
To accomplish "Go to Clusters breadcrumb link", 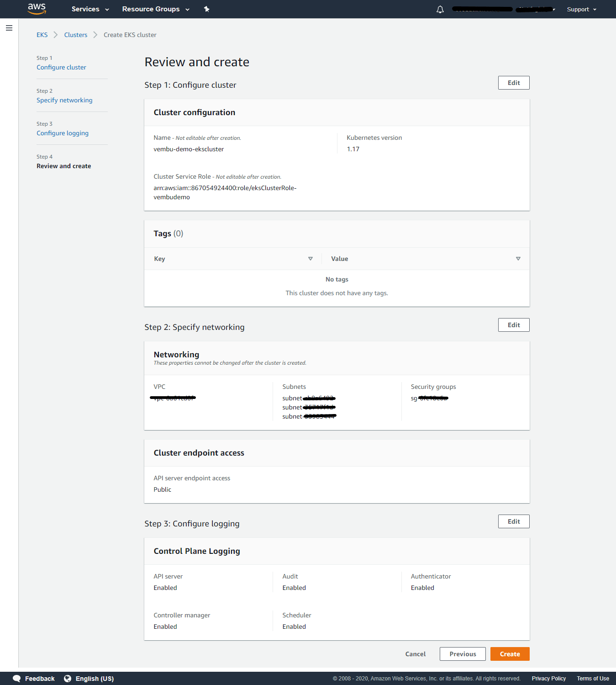I will 76,35.
